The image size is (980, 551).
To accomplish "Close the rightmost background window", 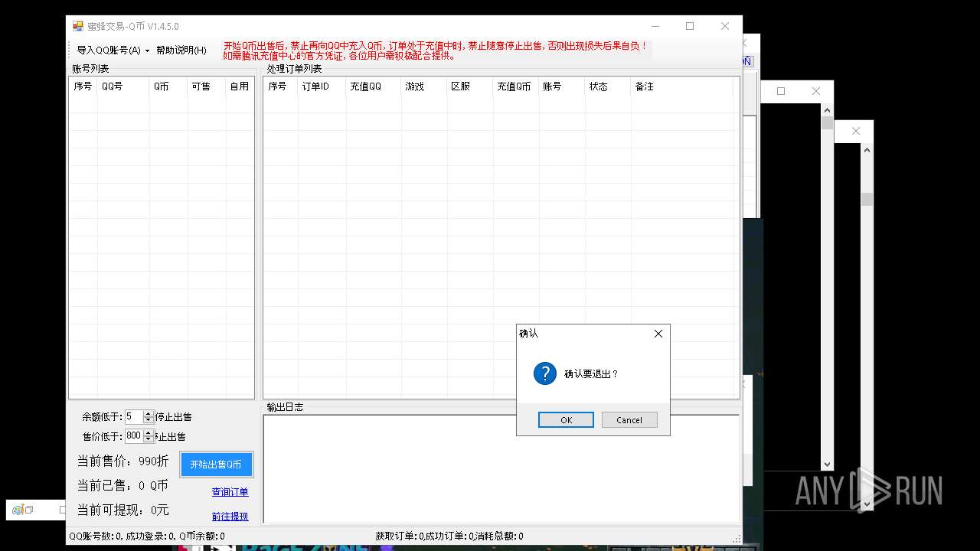I will (x=856, y=132).
